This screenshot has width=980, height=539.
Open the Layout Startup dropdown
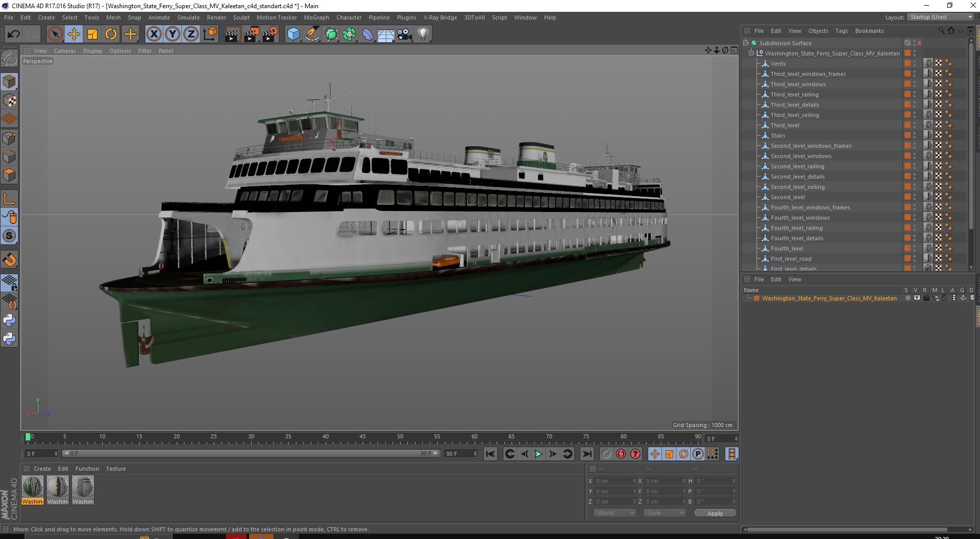coord(940,17)
